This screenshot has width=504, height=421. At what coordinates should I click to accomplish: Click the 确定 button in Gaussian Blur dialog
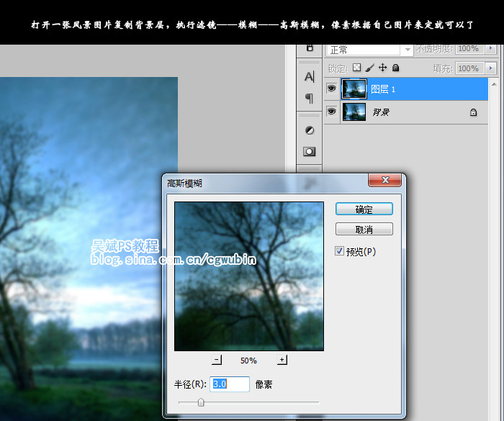click(x=364, y=209)
